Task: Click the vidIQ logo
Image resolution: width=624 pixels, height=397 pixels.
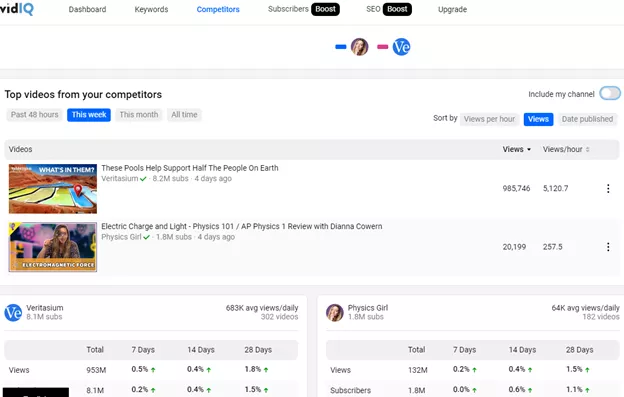Action: (x=17, y=9)
